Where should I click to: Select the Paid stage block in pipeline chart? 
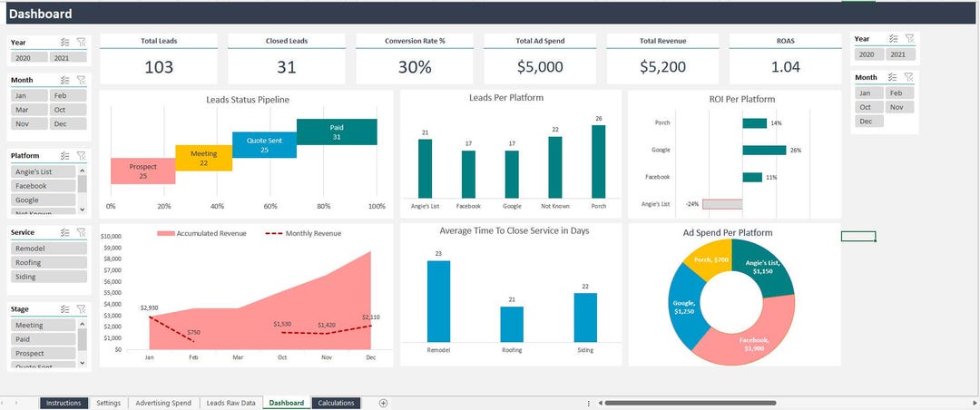pyautogui.click(x=337, y=132)
